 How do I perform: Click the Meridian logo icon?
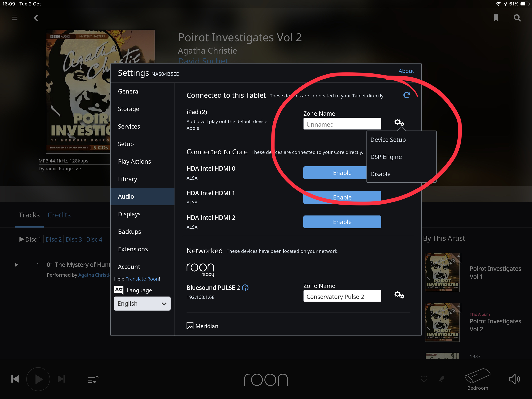pos(190,326)
